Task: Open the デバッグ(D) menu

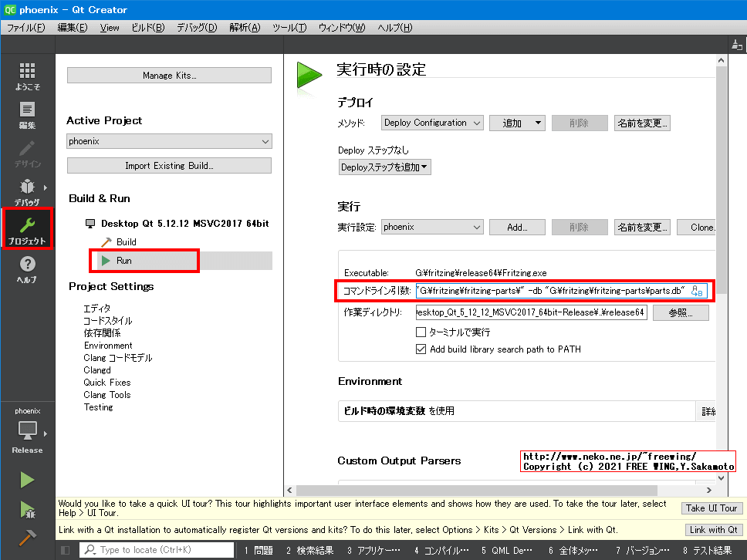Action: tap(197, 28)
